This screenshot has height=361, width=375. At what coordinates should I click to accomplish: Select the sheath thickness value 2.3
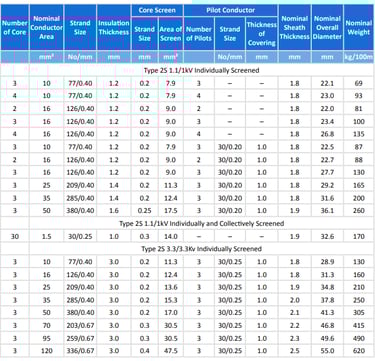[x=294, y=338]
